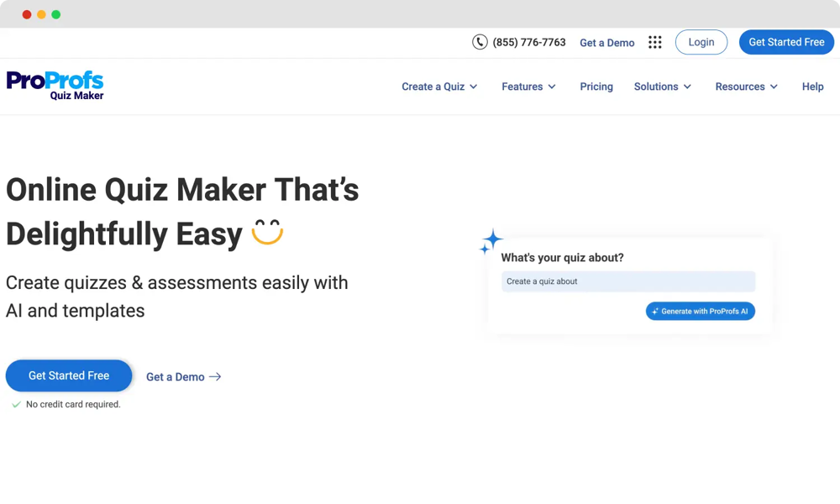The image size is (840, 504).
Task: Open the apps grid waffle icon
Action: tap(655, 42)
